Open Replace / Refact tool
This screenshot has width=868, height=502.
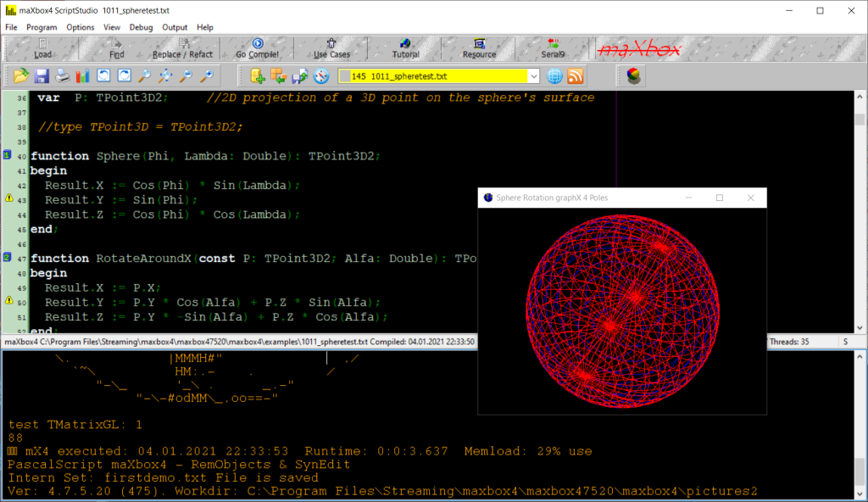(x=182, y=49)
